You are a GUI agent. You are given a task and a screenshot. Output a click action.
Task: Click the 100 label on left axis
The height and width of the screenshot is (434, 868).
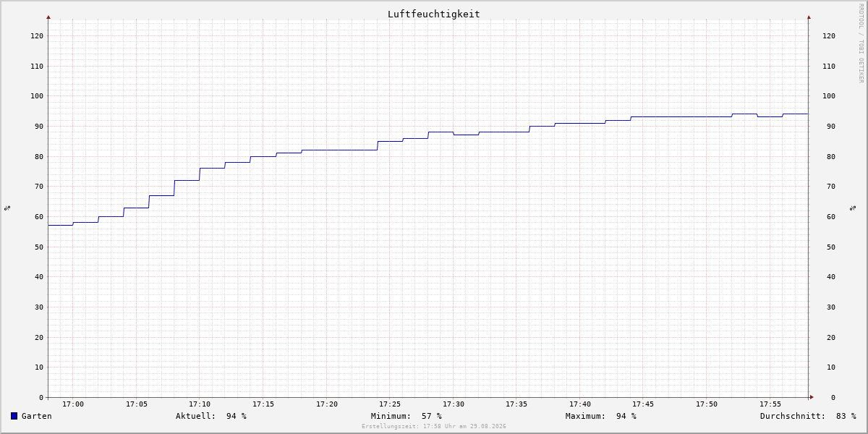[x=37, y=96]
